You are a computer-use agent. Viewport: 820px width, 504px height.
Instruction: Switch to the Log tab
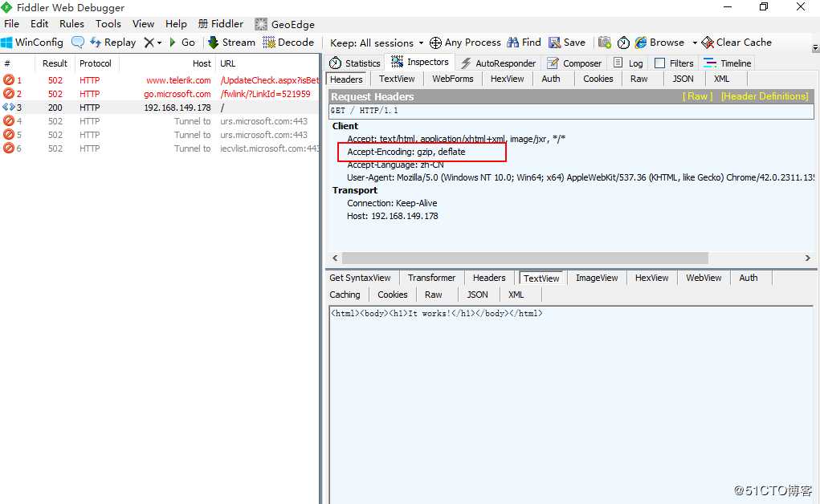coord(628,63)
